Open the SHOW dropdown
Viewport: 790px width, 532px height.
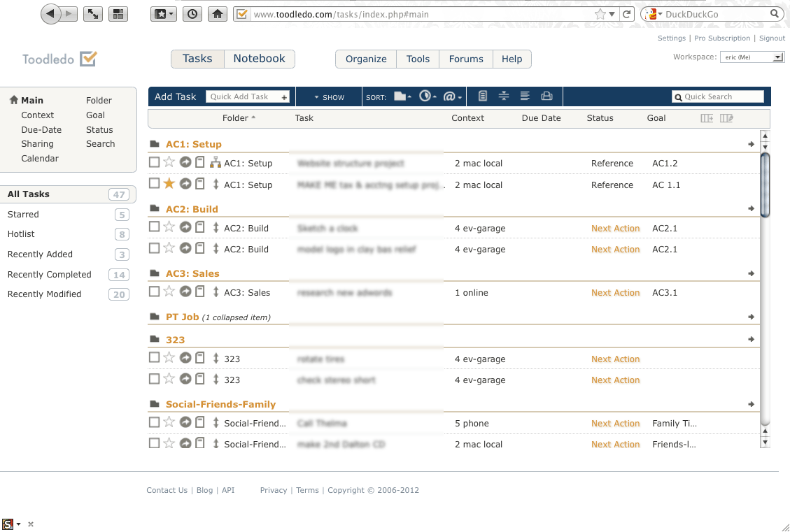[x=329, y=97]
